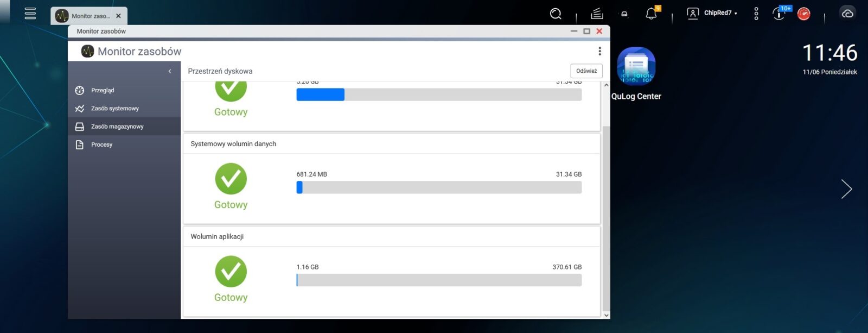The image size is (868, 333).
Task: Open the notifications bell
Action: 651,14
